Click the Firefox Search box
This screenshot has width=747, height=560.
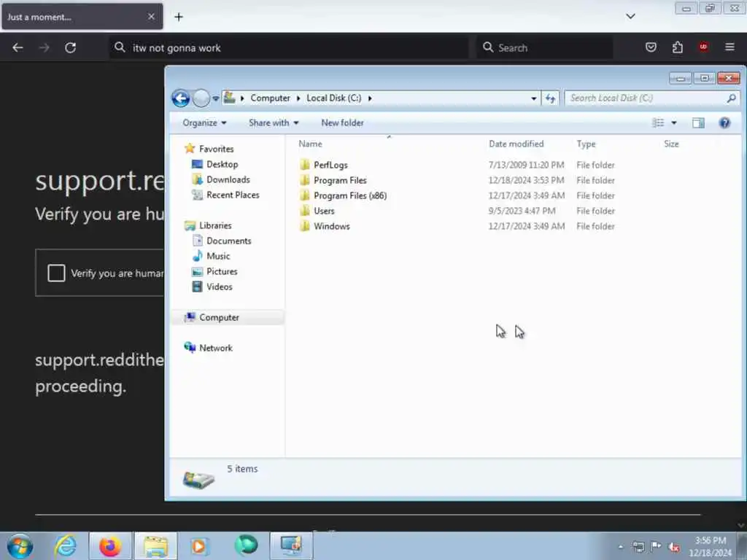[x=544, y=47]
